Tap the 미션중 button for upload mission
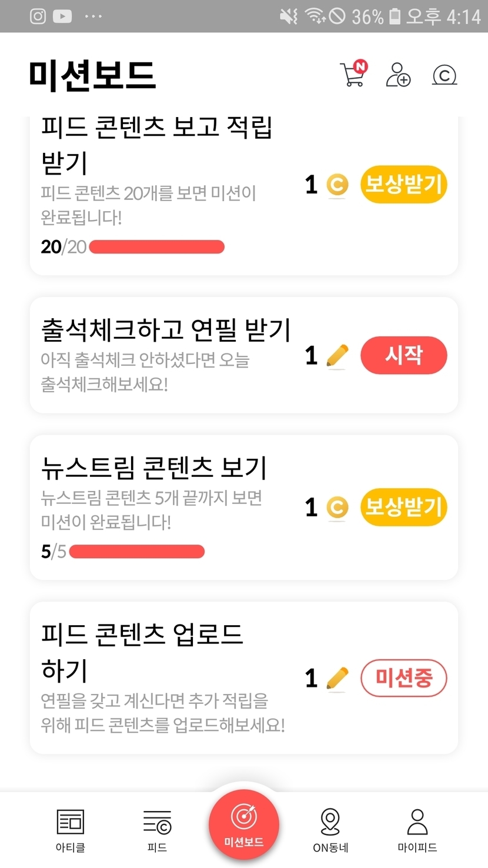The height and width of the screenshot is (868, 488). [x=403, y=678]
